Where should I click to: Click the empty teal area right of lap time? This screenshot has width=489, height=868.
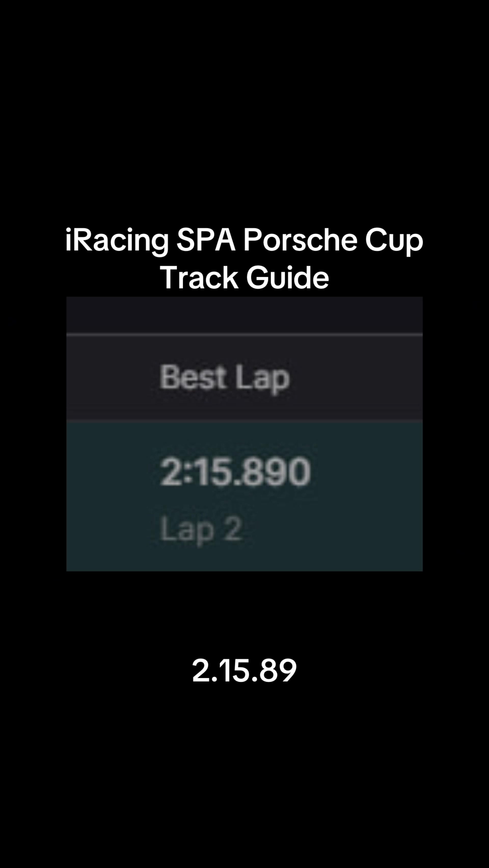(366, 472)
